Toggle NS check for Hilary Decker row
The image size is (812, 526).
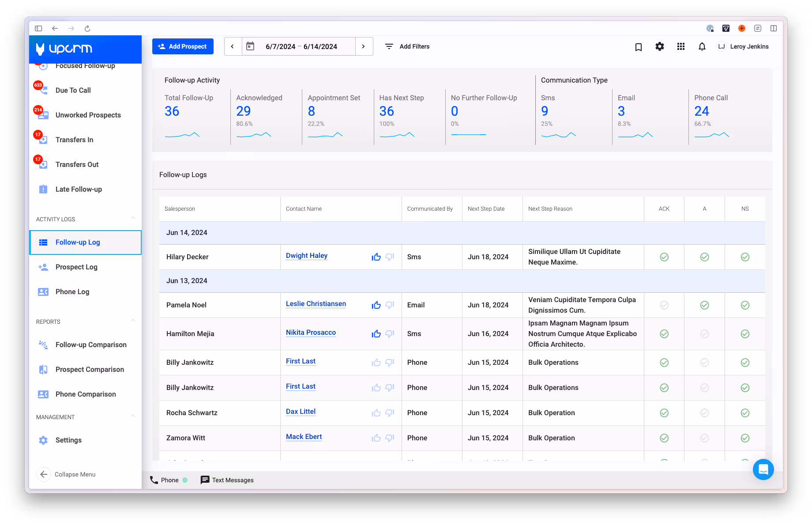[745, 257]
